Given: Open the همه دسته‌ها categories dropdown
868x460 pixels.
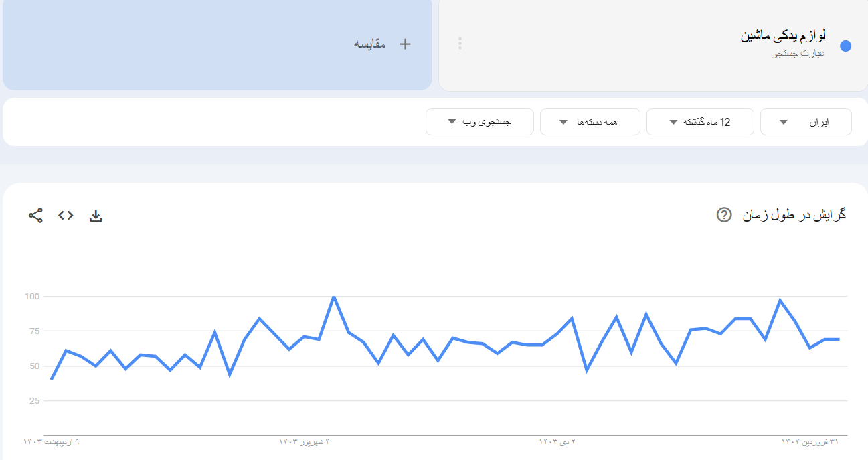Looking at the screenshot, I should pyautogui.click(x=590, y=122).
